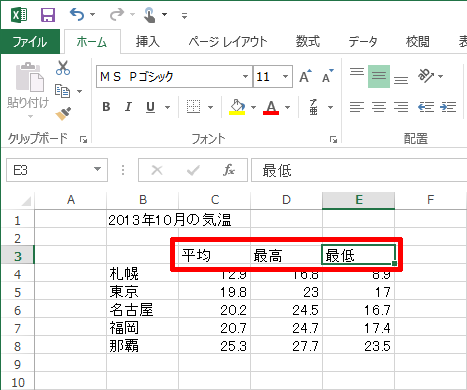The width and height of the screenshot is (467, 390).
Task: Apply yellow fill color bucket
Action: (x=237, y=107)
